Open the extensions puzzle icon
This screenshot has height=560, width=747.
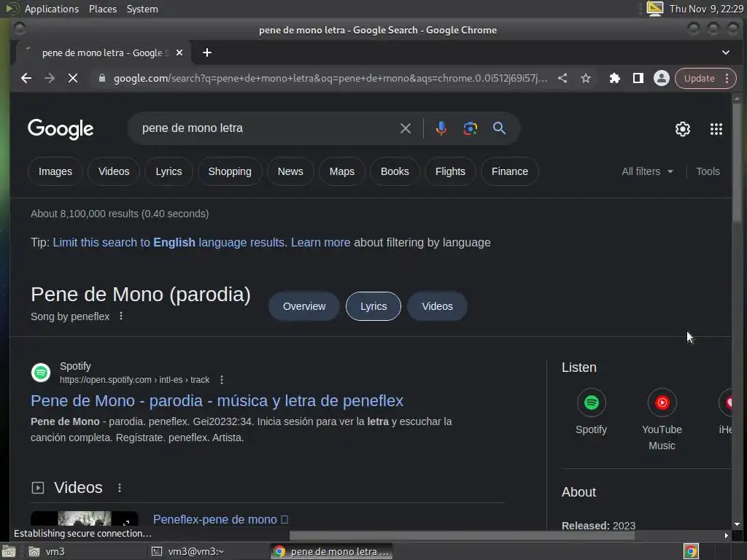614,78
